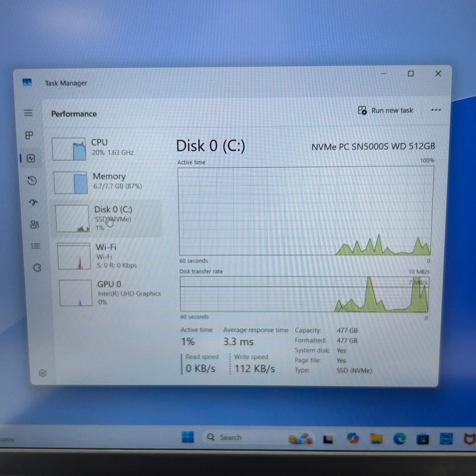Viewport: 476px width, 476px height.
Task: Click the search highlights flower icon
Action: pyautogui.click(x=300, y=438)
